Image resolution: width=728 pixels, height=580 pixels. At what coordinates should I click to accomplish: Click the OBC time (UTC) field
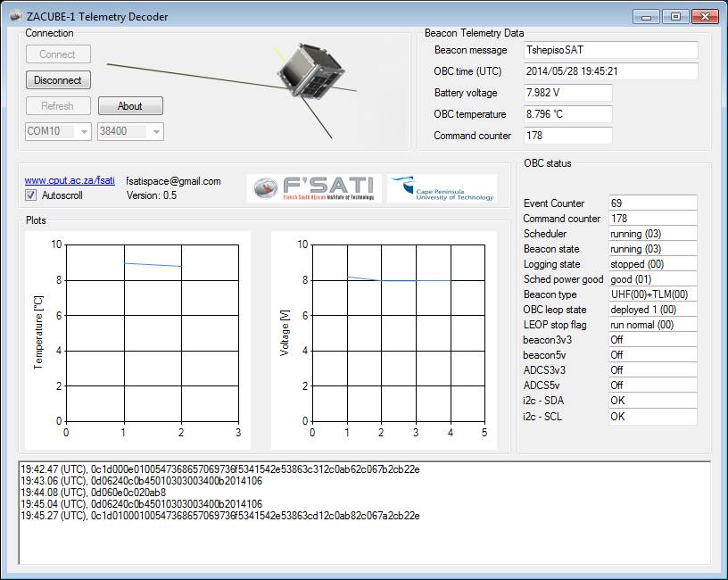coord(610,71)
